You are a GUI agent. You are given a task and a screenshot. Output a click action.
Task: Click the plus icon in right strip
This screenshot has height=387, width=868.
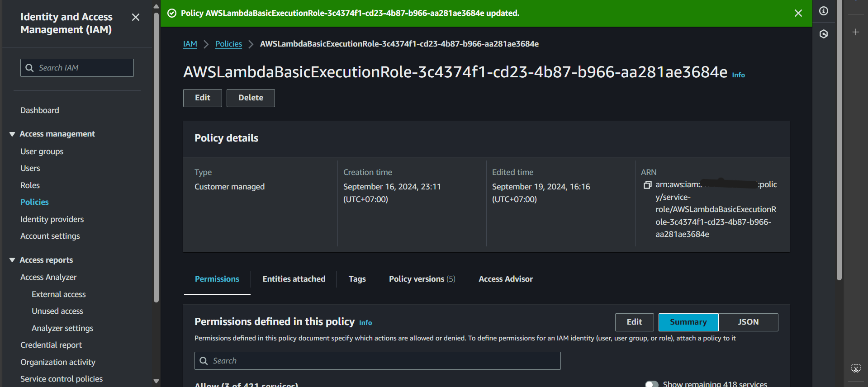pos(856,32)
